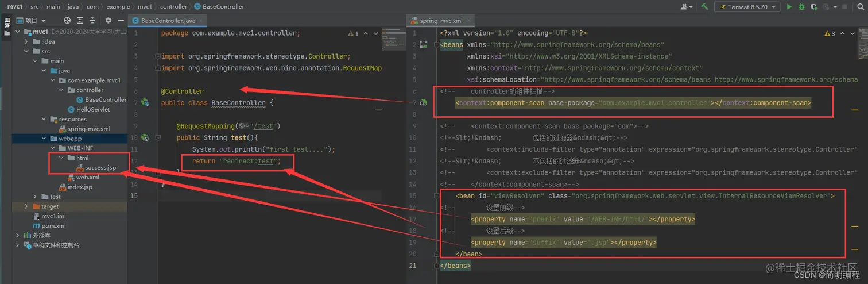Viewport: 868px width, 284px height.
Task: Collapse the main folder
Action: tap(35, 61)
